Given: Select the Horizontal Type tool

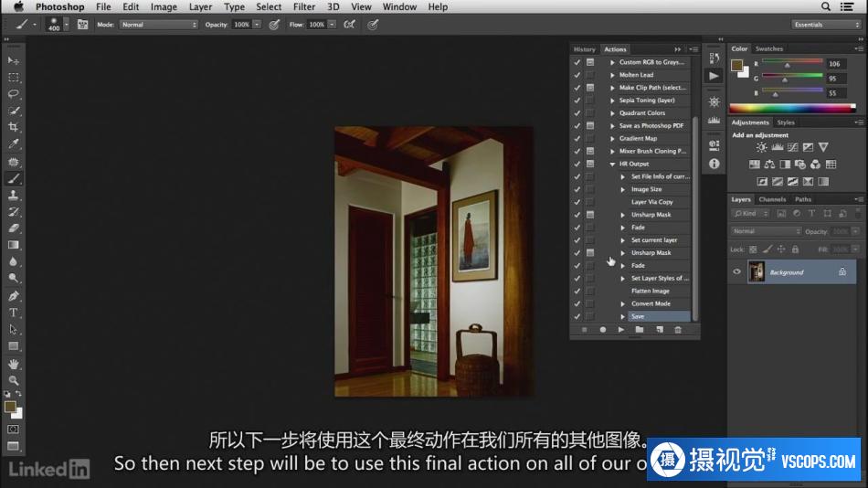Looking at the screenshot, I should [x=14, y=313].
